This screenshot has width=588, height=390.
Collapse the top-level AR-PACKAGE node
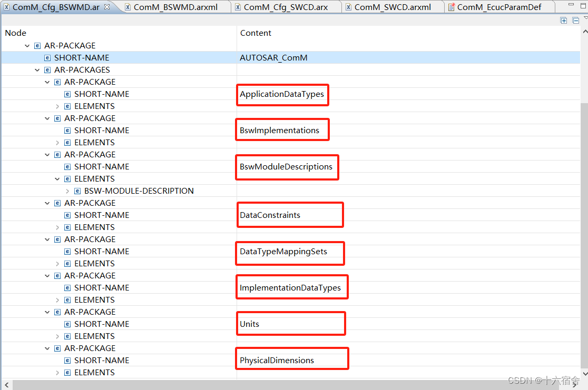[27, 46]
